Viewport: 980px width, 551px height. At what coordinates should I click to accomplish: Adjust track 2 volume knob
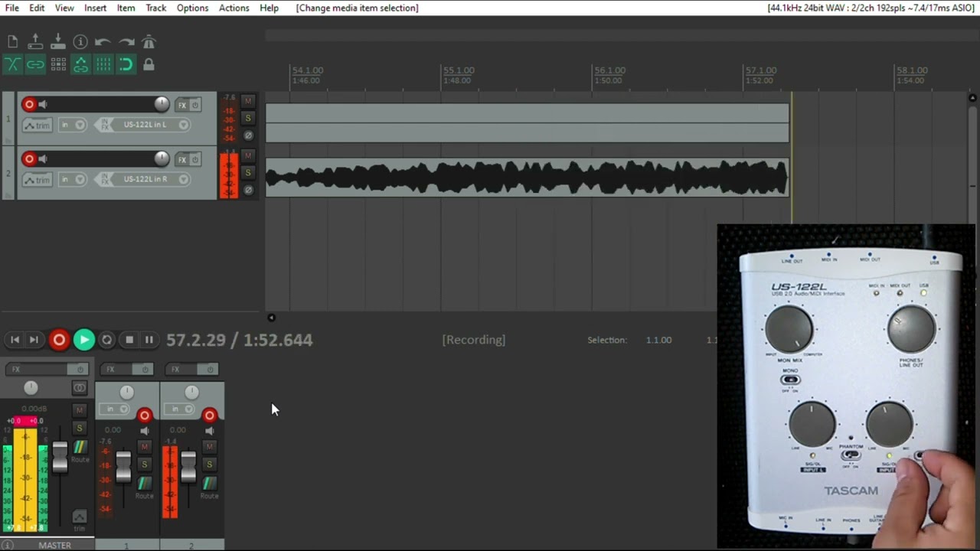point(162,158)
